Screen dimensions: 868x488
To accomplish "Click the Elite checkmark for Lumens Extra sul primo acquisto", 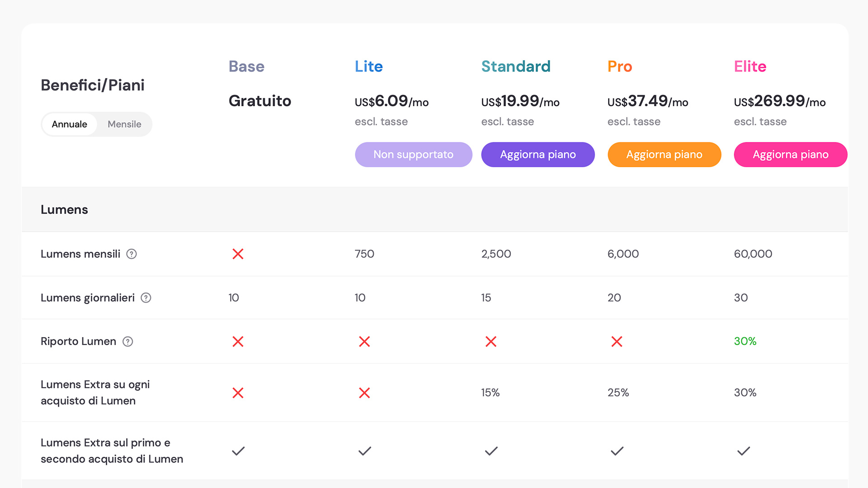I will [744, 451].
